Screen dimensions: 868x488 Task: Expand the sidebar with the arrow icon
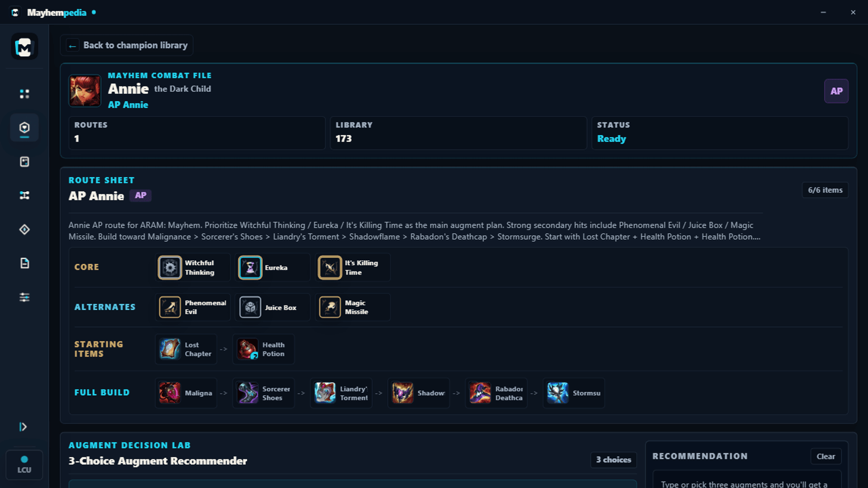[23, 427]
